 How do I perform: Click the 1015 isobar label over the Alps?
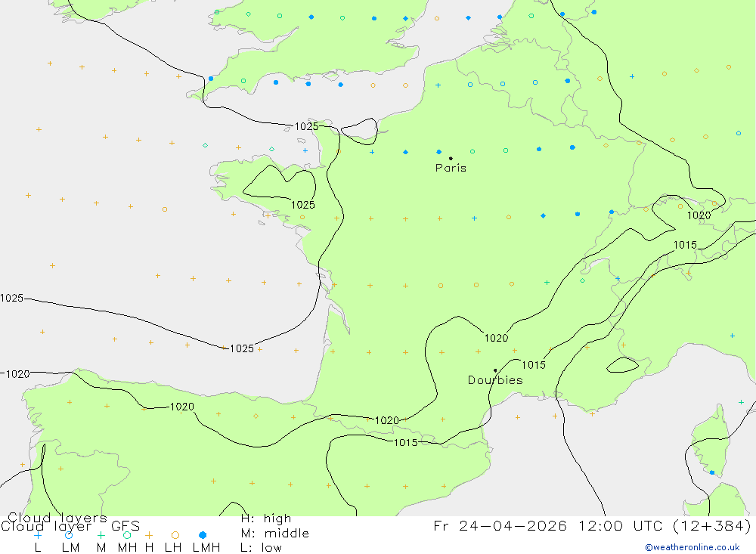click(685, 245)
